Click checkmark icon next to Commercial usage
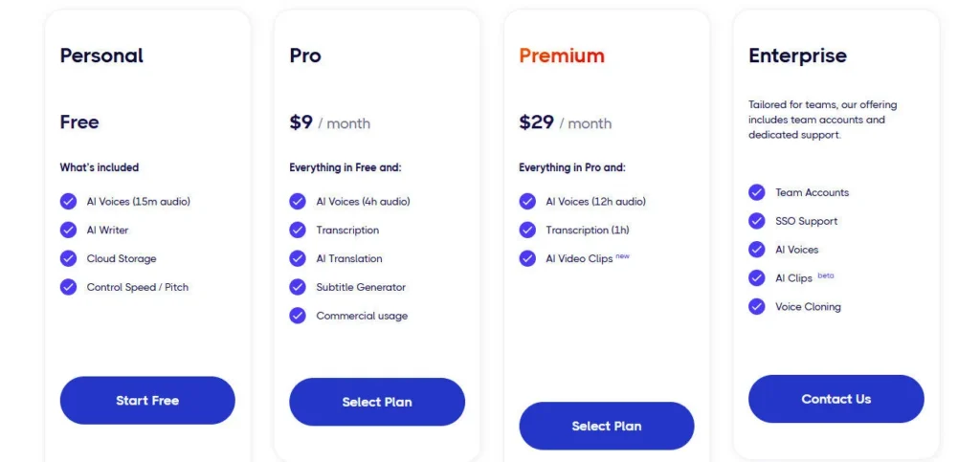980x462 pixels. tap(298, 316)
